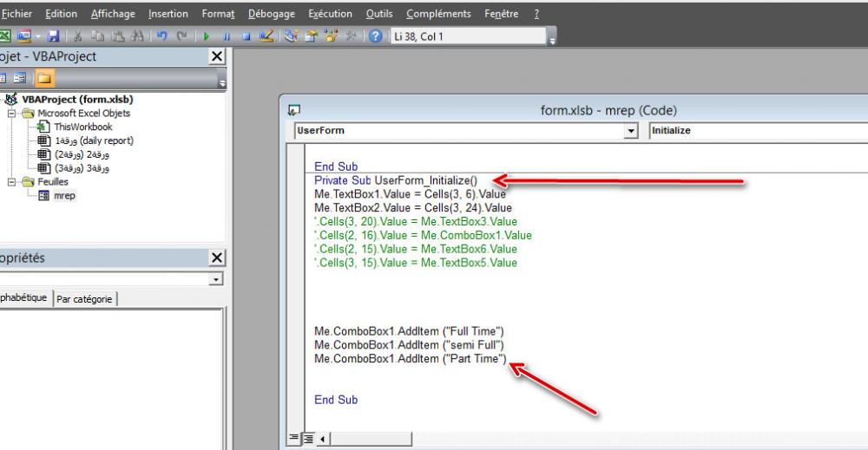
Task: Open Visual Basic Help icon
Action: coord(375,36)
